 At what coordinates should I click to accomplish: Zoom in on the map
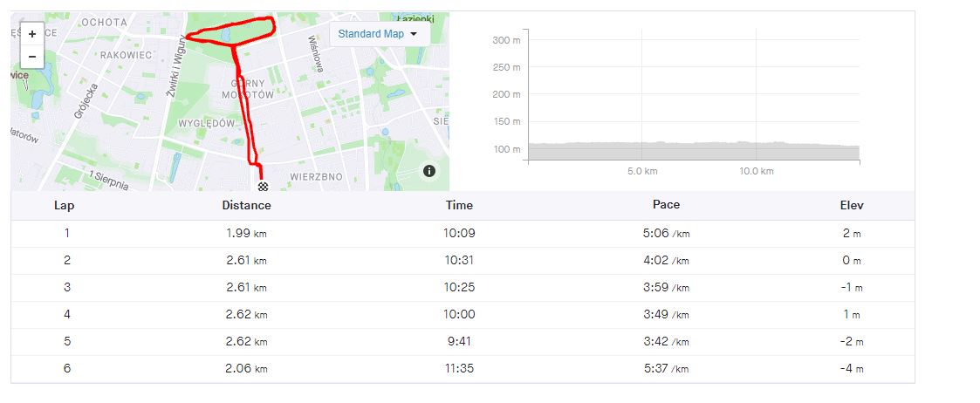32,34
